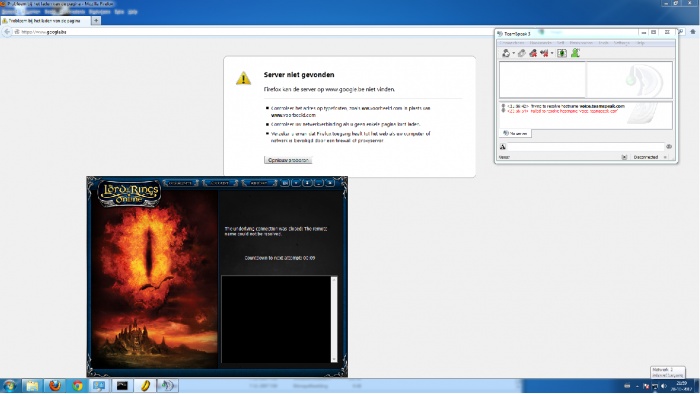Click the text format 'A' icon in TeamSpeak chat
Image resolution: width=700 pixels, height=394 pixels.
pos(503,147)
